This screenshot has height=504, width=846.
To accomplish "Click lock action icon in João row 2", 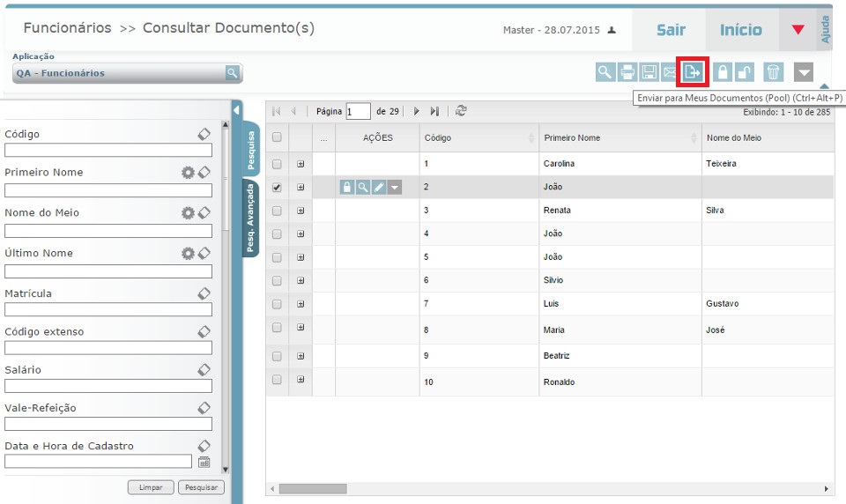I will point(347,188).
